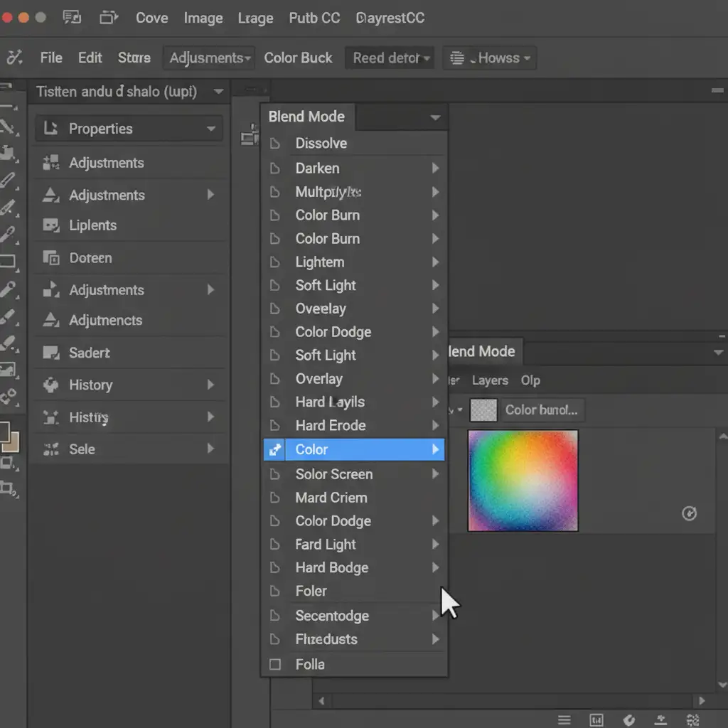
Task: Open the Adjusments dropdown in the options bar
Action: 210,58
